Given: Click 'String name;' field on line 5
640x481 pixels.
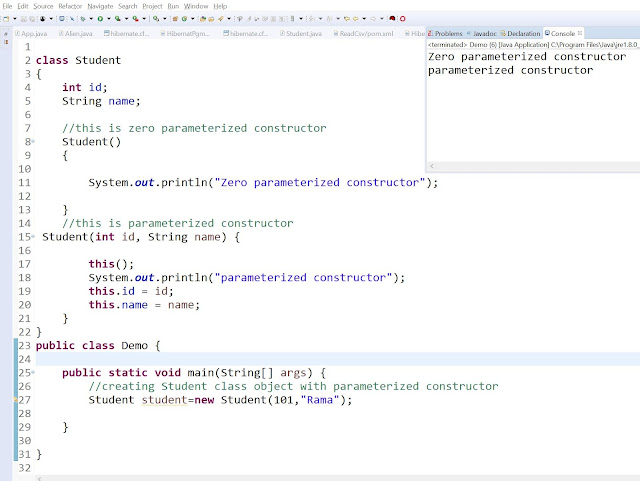Looking at the screenshot, I should tap(101, 101).
